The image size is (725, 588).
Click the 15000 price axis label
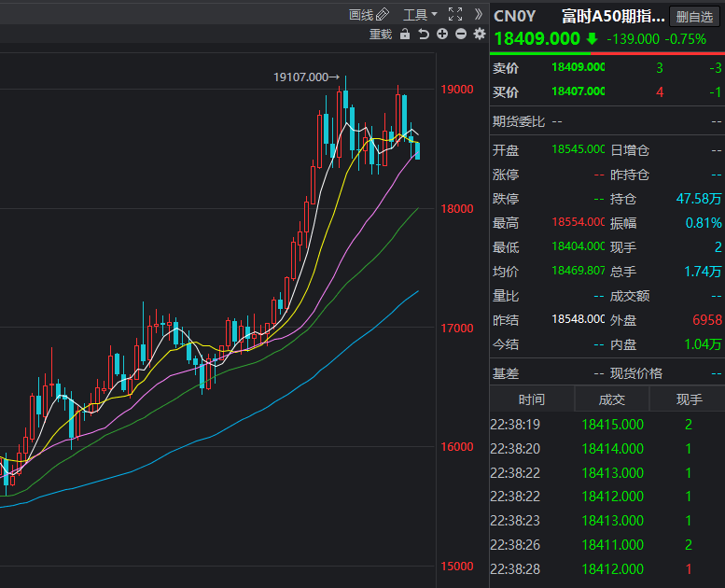pos(457,567)
